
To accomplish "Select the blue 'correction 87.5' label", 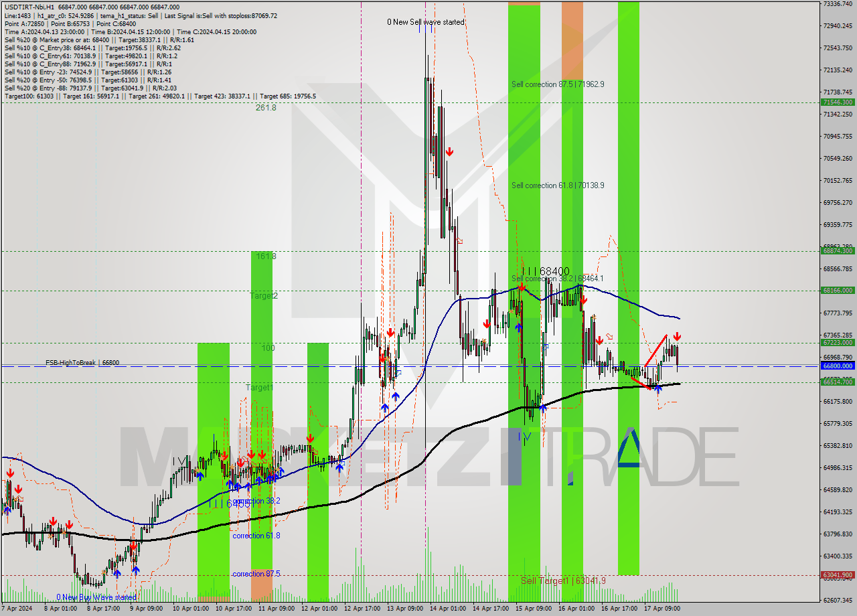I will 256,574.
